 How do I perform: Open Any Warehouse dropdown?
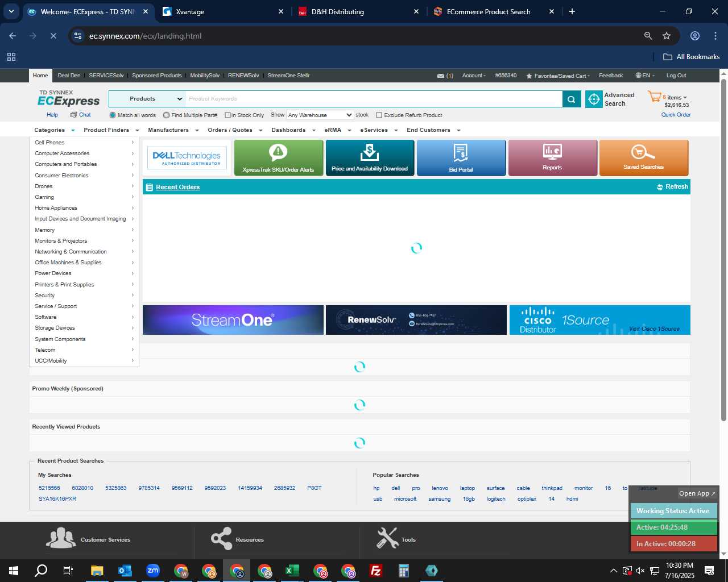[x=320, y=115]
